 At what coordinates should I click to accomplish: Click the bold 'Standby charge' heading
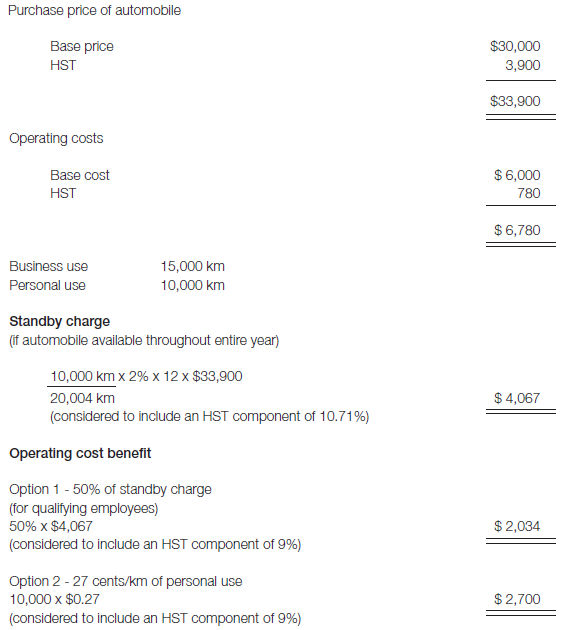pyautogui.click(x=59, y=321)
